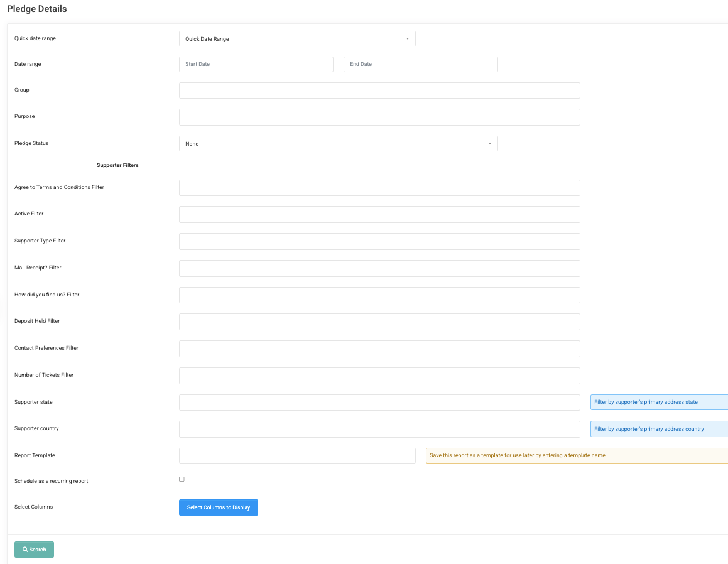Select the Supporter Type Filter field
The height and width of the screenshot is (564, 728).
pos(379,241)
